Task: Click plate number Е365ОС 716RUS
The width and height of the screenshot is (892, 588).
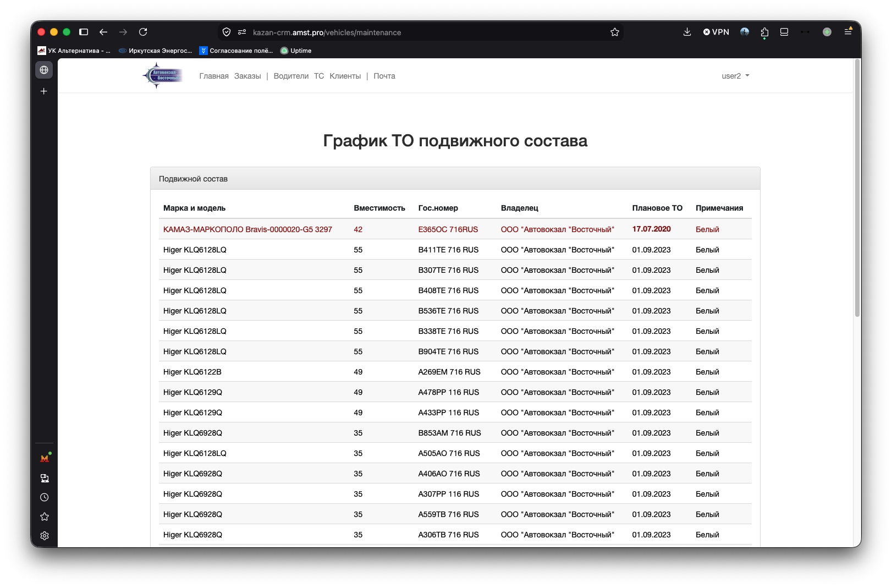Action: click(x=448, y=229)
